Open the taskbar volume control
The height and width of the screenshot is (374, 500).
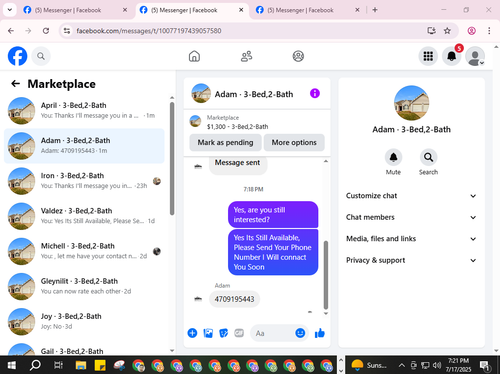tap(437, 365)
